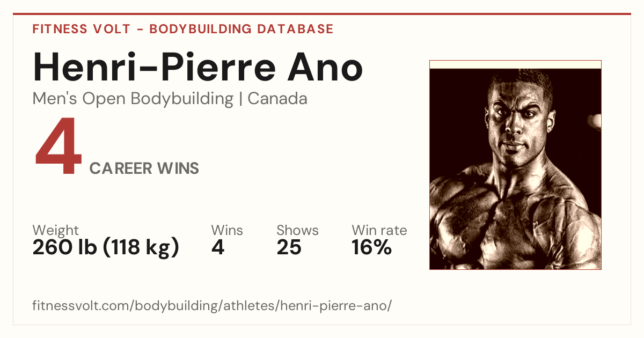
Task: Click the Wins stat label
Action: pos(227,231)
